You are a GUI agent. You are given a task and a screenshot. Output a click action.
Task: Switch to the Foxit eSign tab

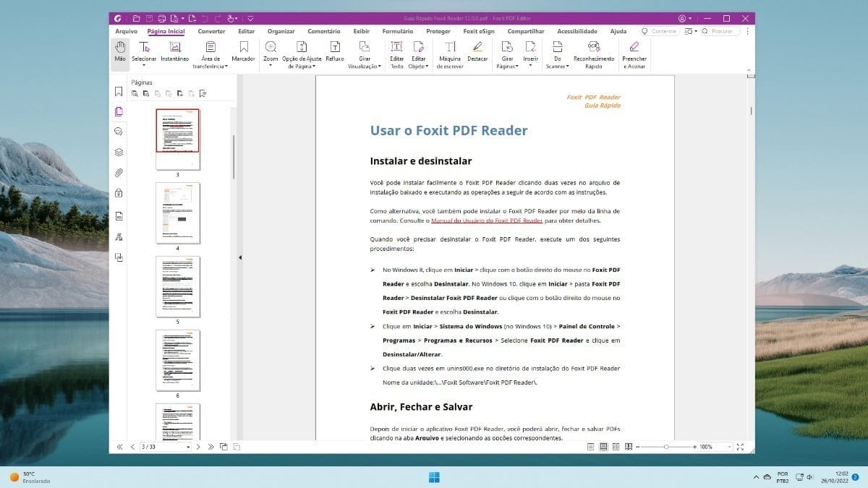479,31
